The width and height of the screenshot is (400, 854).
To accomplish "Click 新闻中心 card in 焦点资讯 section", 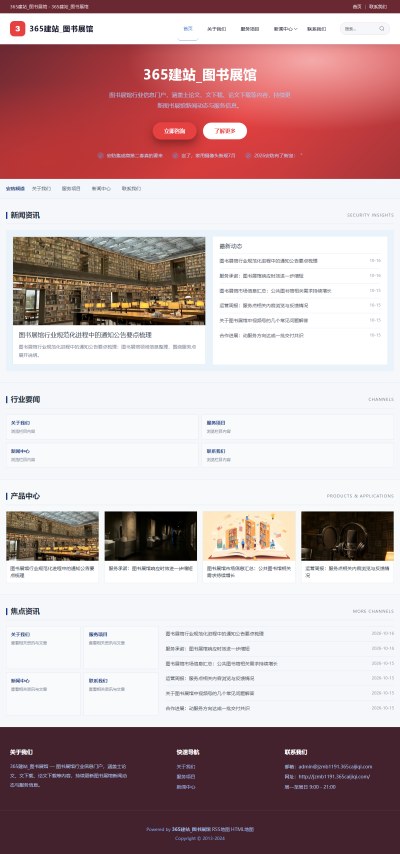I will coord(43,694).
